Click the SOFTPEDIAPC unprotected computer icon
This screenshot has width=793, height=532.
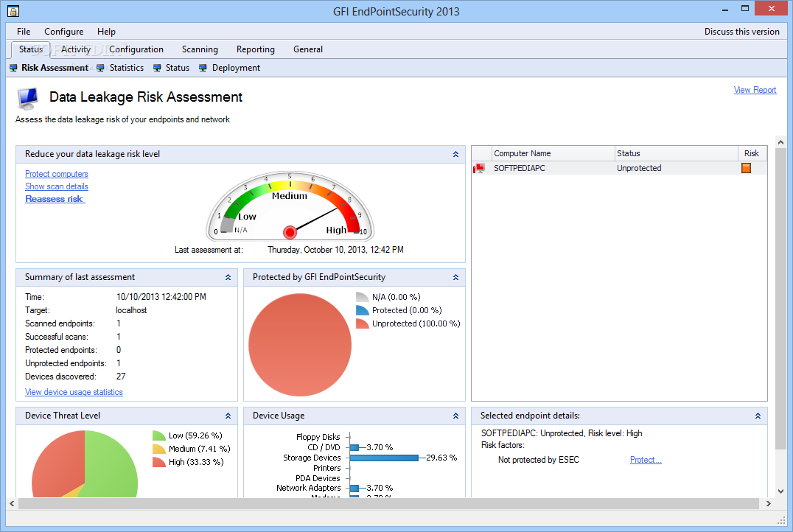(480, 168)
